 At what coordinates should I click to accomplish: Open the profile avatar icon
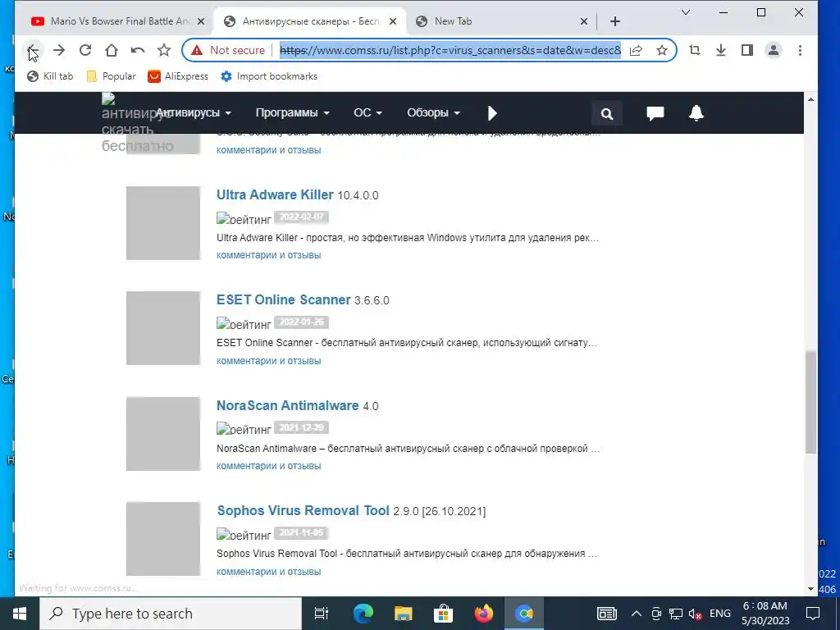point(774,50)
